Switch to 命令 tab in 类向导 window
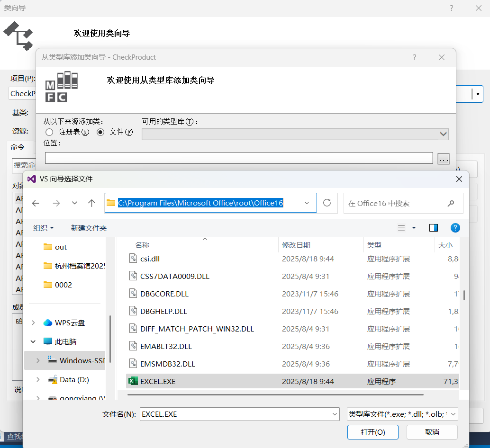490x448 pixels. pos(17,147)
